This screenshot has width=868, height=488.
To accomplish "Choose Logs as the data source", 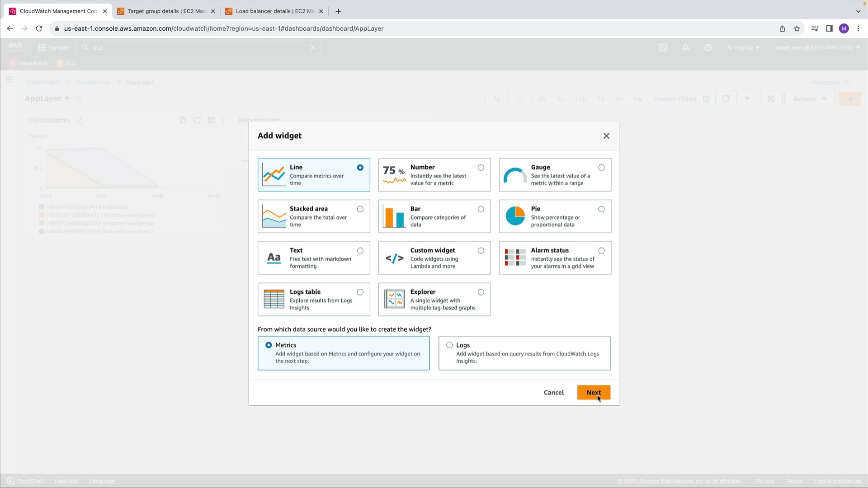I will pyautogui.click(x=449, y=345).
